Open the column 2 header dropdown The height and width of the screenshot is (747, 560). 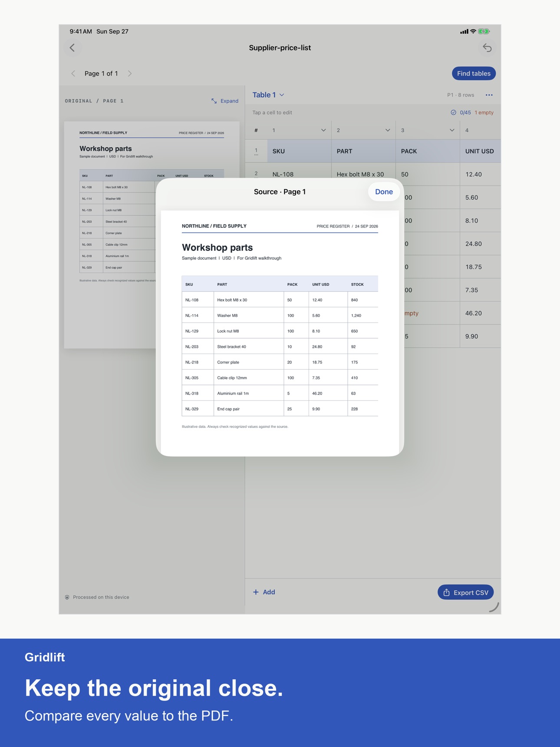tap(388, 130)
